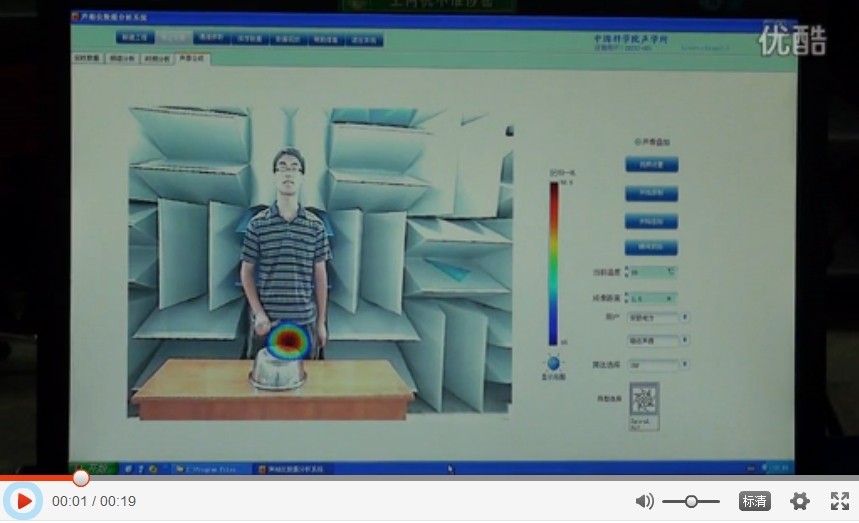This screenshot has width=859, height=523.
Task: Mute audio with the speaker icon
Action: coord(644,501)
